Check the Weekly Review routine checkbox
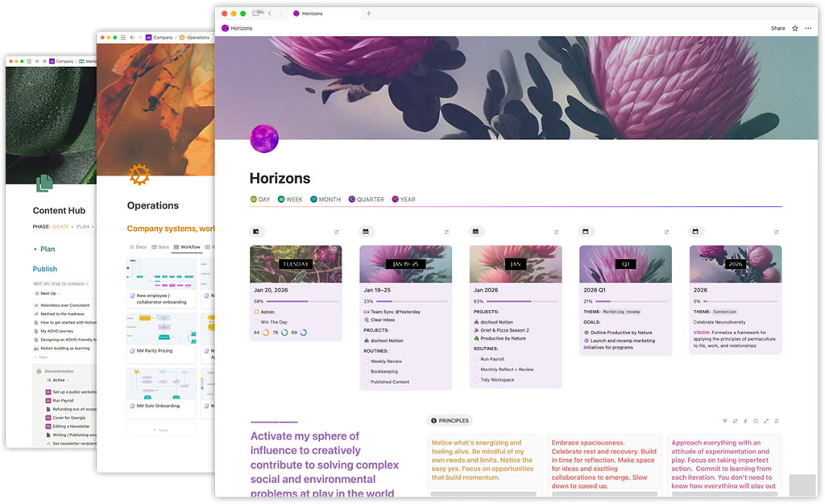Image resolution: width=825 pixels, height=504 pixels. [x=366, y=361]
